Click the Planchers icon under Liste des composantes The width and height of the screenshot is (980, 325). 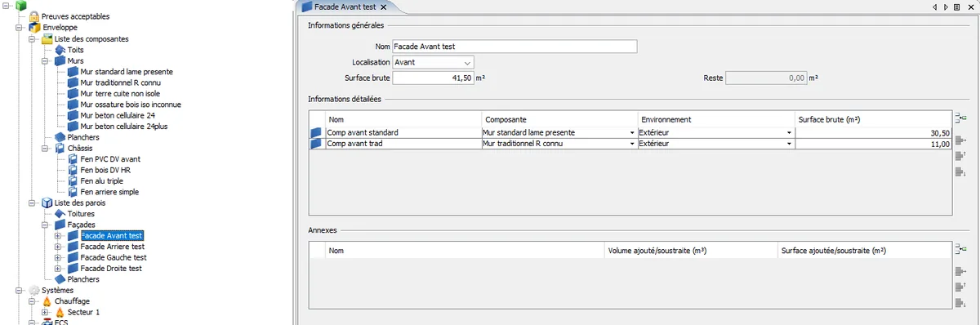(60, 137)
